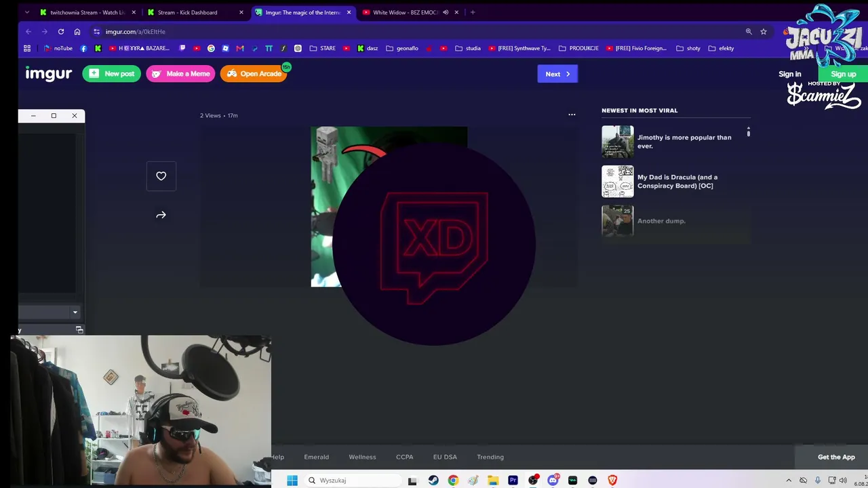Open Brave browser from the taskbar

pyautogui.click(x=612, y=481)
